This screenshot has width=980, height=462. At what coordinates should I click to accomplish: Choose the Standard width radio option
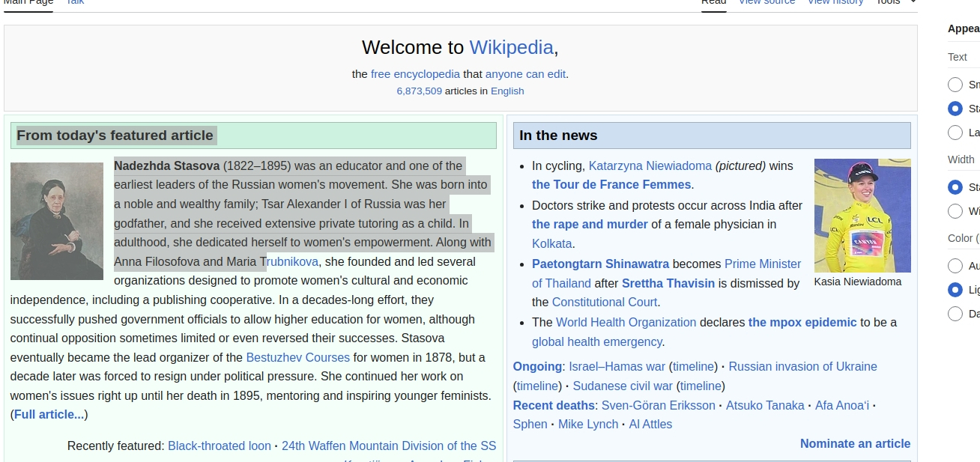click(x=955, y=187)
